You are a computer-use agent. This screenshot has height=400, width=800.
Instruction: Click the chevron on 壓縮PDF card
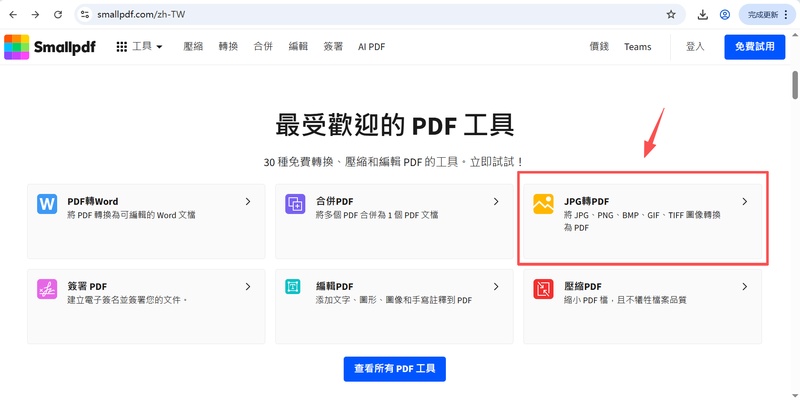tap(745, 287)
